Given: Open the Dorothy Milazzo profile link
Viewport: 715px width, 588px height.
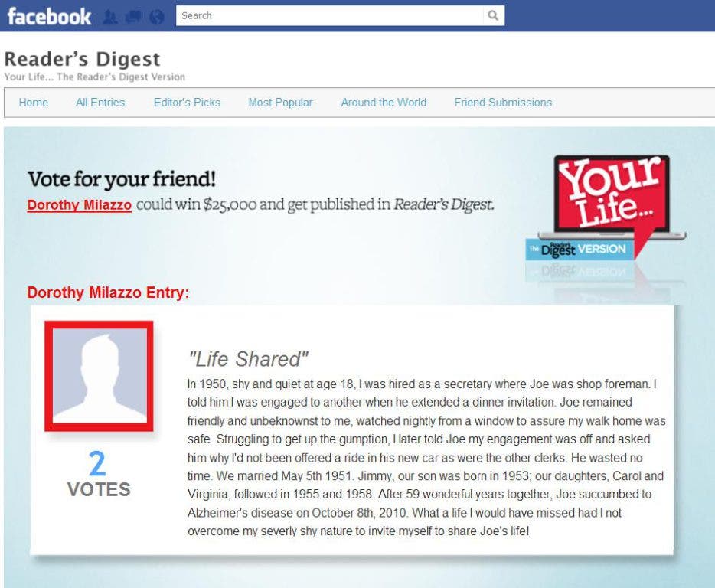Looking at the screenshot, I should (x=80, y=205).
